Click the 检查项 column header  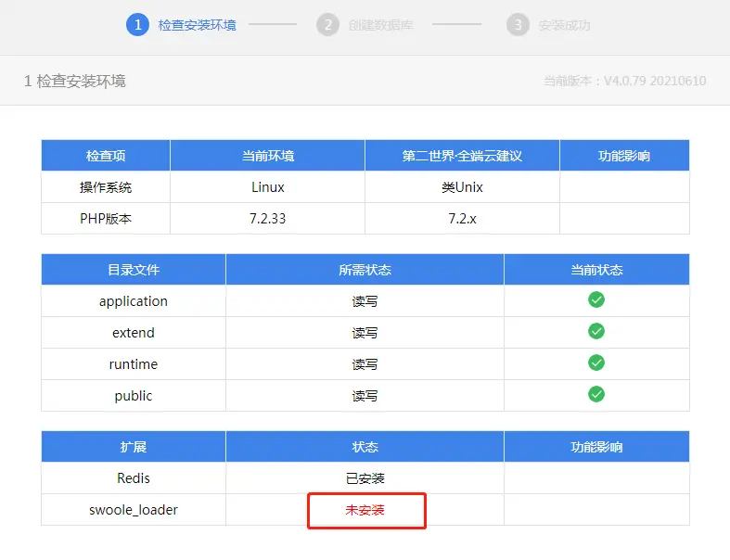[106, 156]
